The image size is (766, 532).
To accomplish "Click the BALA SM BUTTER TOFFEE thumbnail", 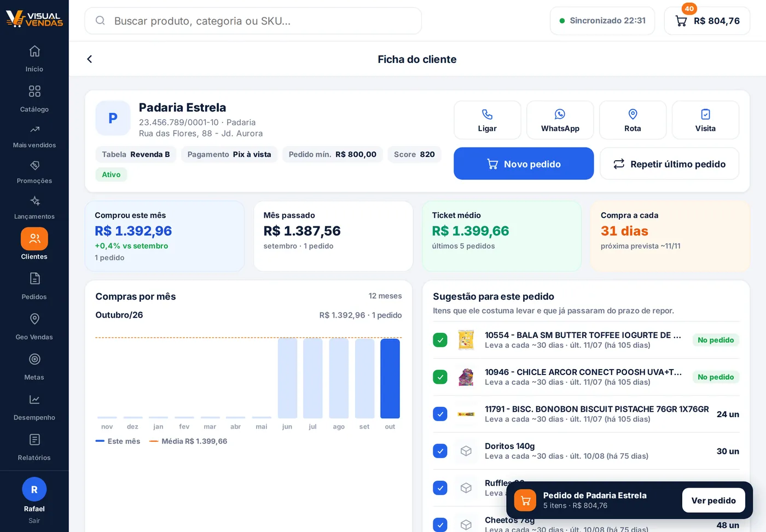I will coord(466,340).
